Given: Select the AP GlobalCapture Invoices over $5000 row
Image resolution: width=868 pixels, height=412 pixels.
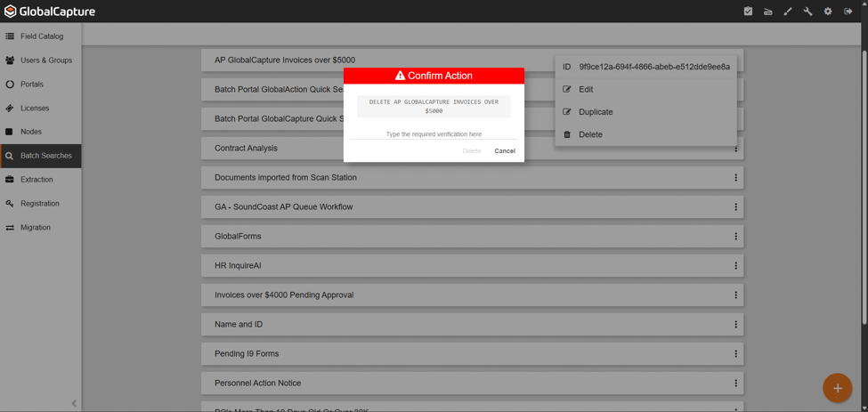Looking at the screenshot, I should click(x=472, y=61).
